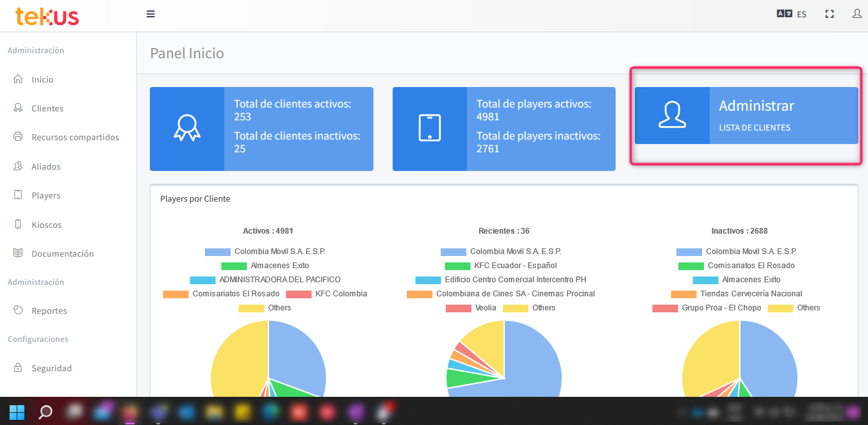
Task: Open the language selector ES
Action: [792, 14]
